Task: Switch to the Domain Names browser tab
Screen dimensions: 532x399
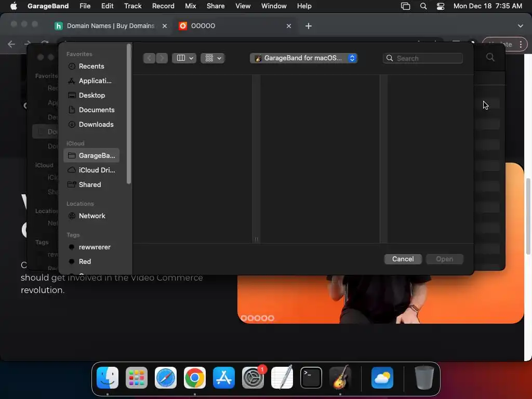Action: [111, 26]
